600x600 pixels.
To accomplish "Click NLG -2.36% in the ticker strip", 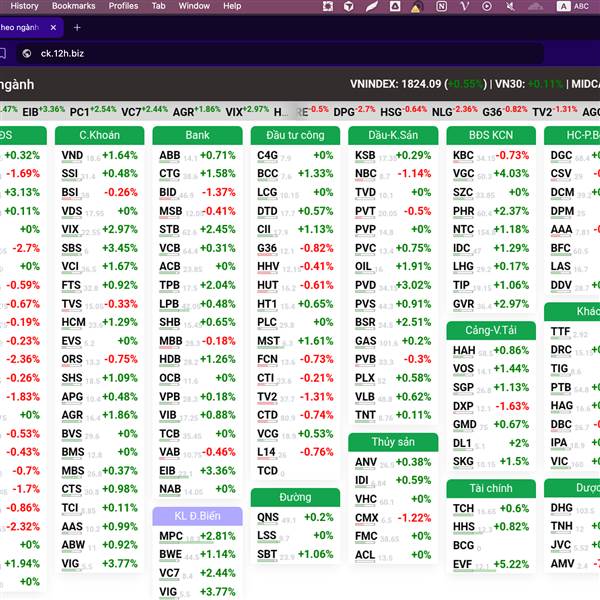I will [x=455, y=111].
